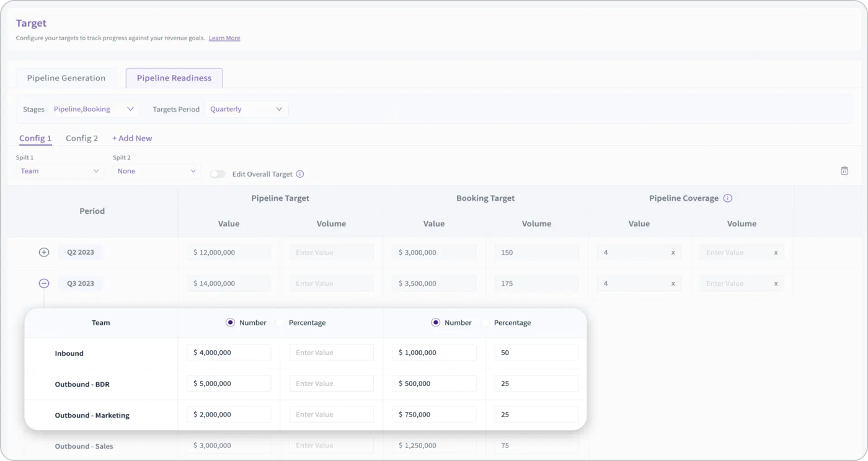Open the Learn More link
Screen dimensions: 868x461
point(224,38)
